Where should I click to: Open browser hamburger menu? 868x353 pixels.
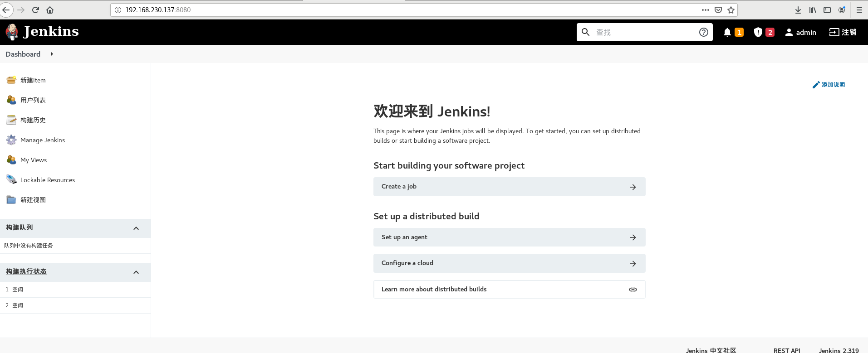pos(859,10)
